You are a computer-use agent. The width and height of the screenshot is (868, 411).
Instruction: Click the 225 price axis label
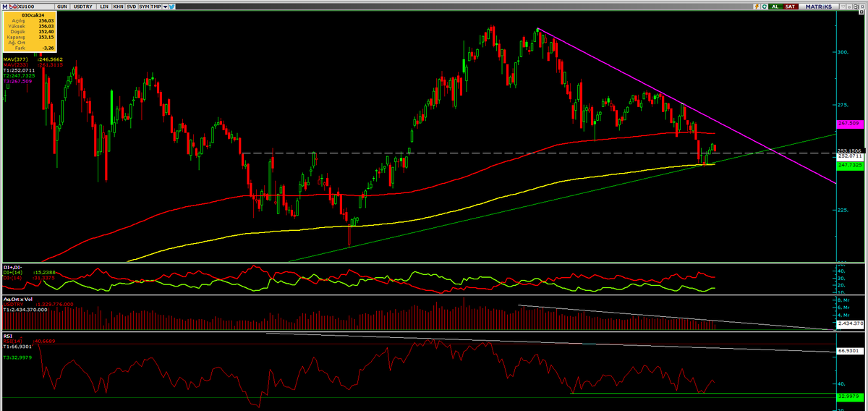[x=843, y=211]
